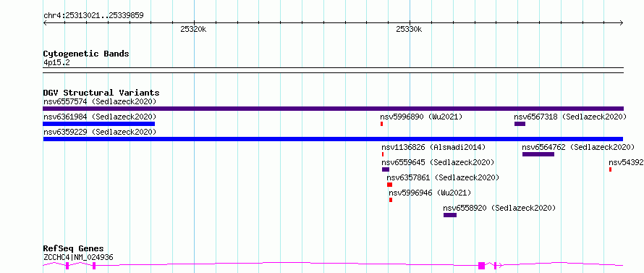The height and width of the screenshot is (273, 644).
Task: Open the ZCCHC4|NM_024936 gene label
Action: pyautogui.click(x=78, y=257)
